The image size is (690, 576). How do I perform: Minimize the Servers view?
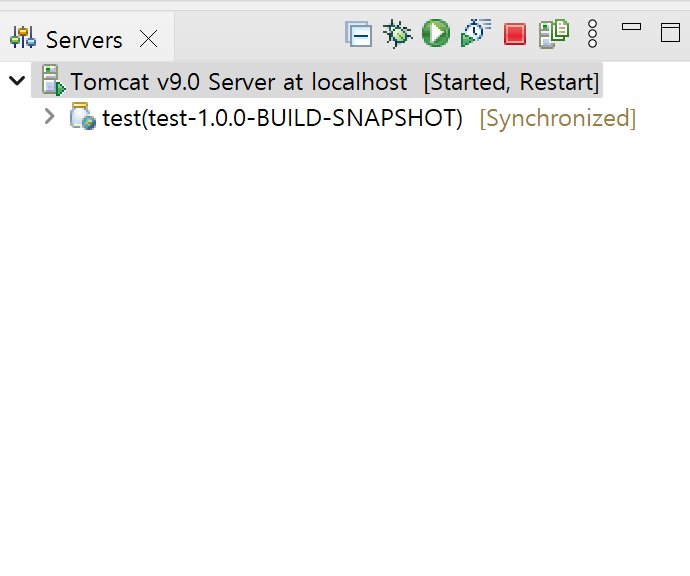tap(631, 27)
